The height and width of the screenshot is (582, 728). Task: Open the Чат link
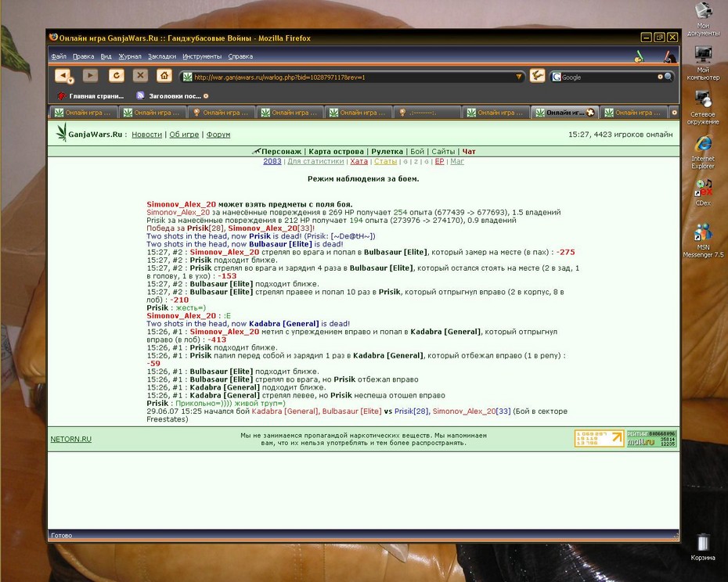click(469, 151)
